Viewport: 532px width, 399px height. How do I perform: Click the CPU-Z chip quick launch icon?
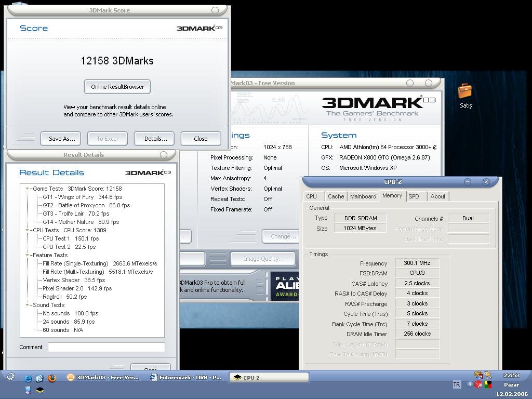pyautogui.click(x=40, y=390)
